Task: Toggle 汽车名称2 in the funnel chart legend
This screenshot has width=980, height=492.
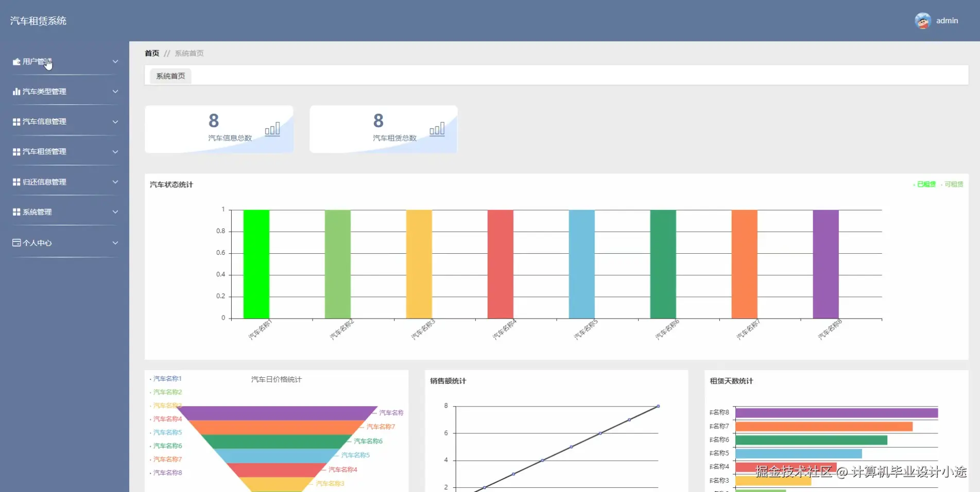Action: (x=166, y=392)
